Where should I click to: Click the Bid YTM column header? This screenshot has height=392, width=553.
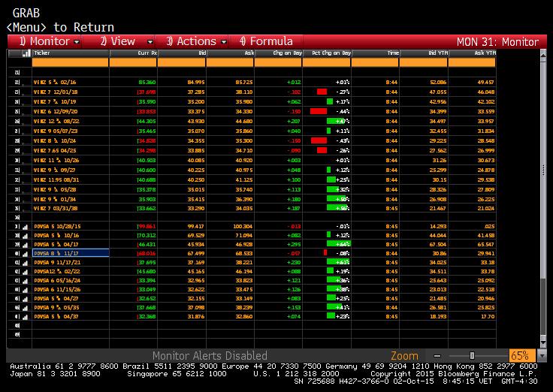(424, 53)
